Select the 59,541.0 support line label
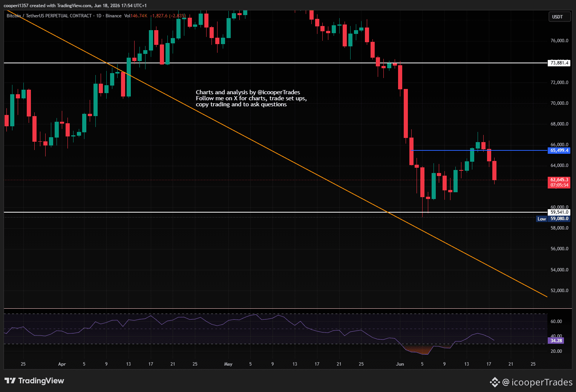576x392 pixels. pyautogui.click(x=559, y=212)
